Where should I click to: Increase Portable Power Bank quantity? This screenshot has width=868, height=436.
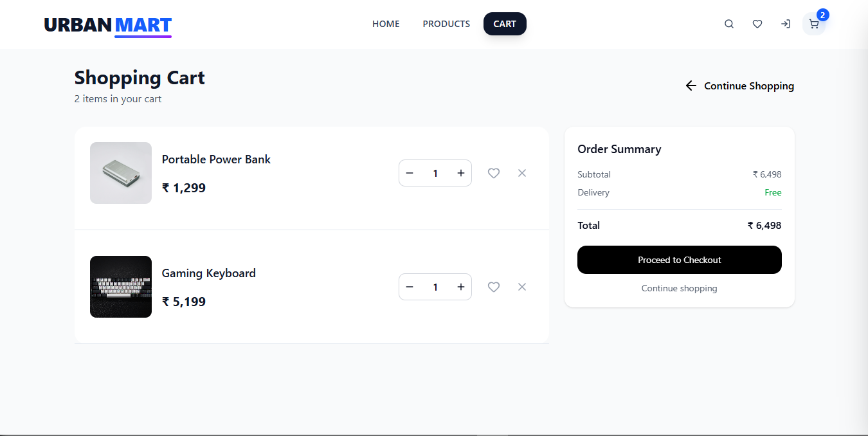(x=461, y=173)
